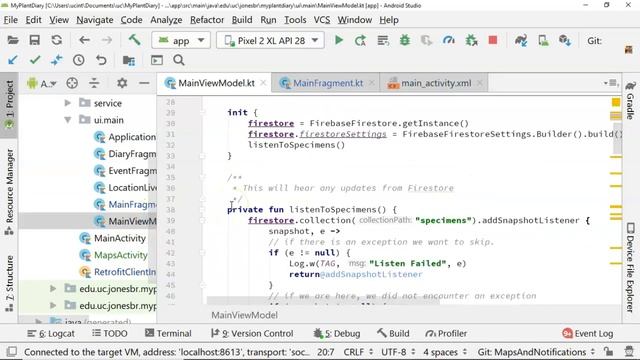Click the Git Commit green checkmark

click(35, 60)
